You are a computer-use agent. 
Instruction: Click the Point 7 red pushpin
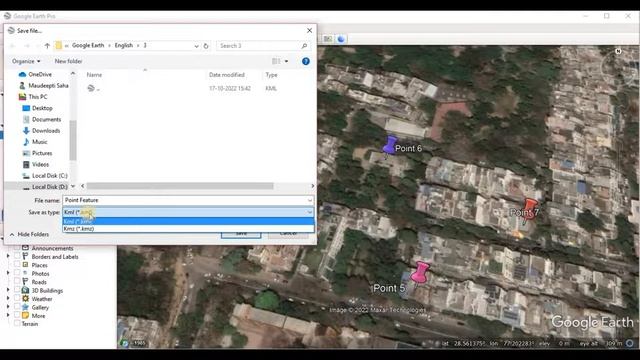point(530,209)
